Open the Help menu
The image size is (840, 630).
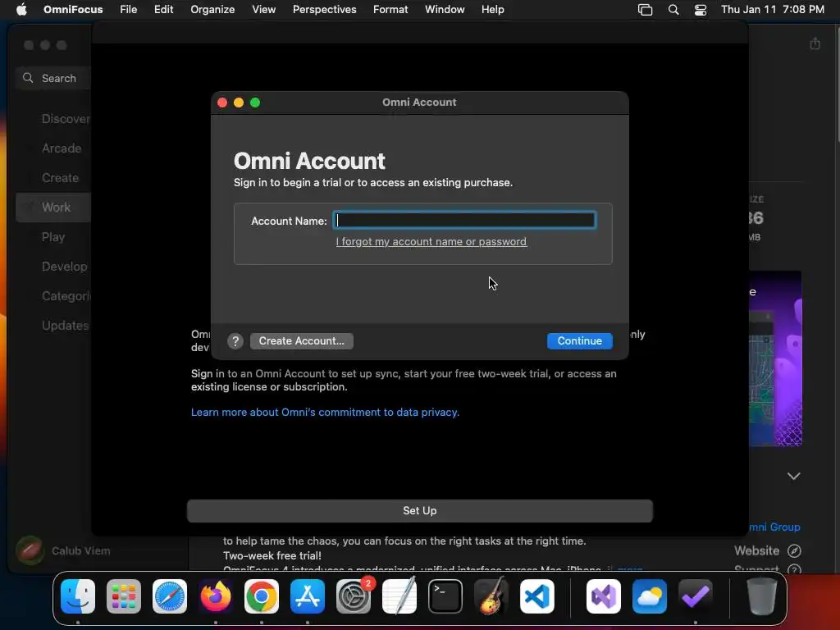[492, 10]
